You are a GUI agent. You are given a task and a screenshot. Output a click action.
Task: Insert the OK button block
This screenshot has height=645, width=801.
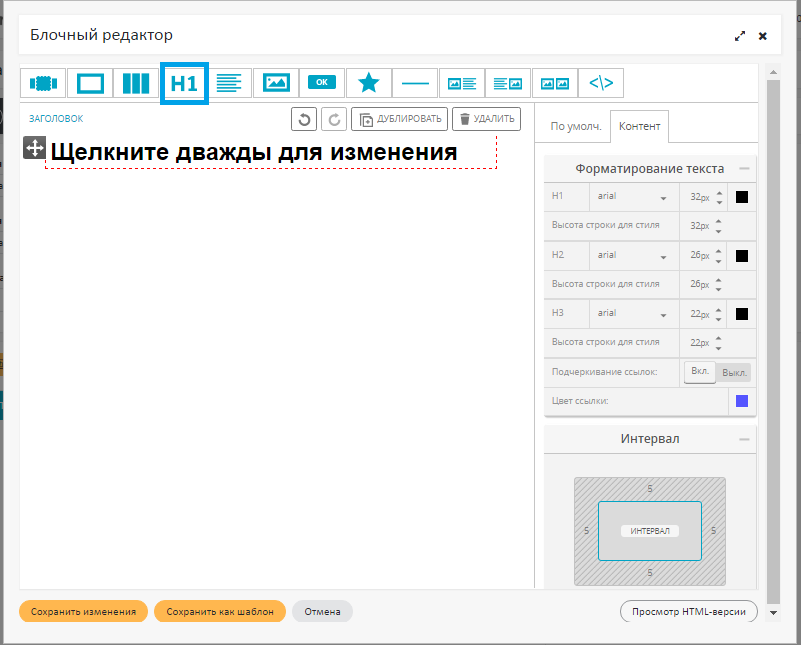(322, 83)
